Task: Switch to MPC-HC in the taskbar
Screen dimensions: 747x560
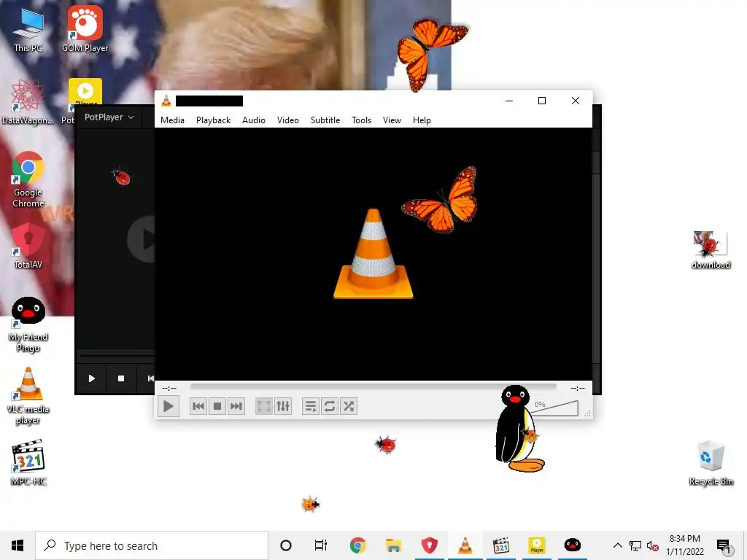Action: (x=500, y=545)
